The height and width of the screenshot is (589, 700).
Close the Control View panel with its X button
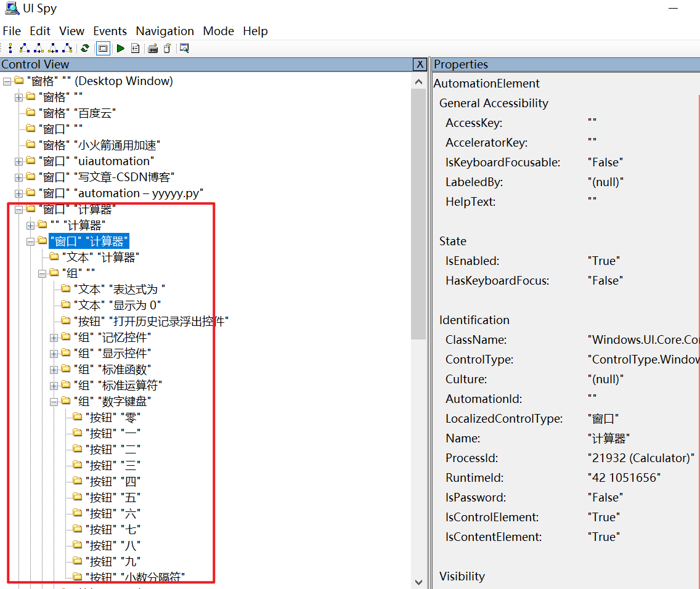point(420,65)
